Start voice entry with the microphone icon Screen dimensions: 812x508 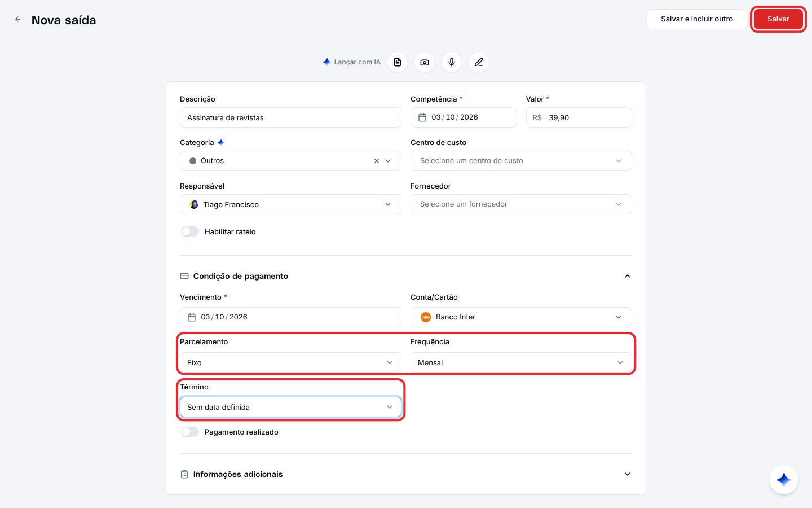pos(452,62)
